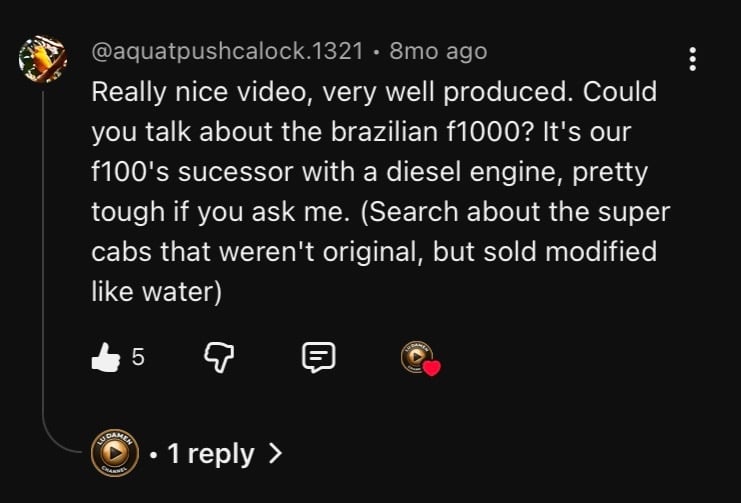
Task: Click the small red heart on badge
Action: [x=431, y=368]
